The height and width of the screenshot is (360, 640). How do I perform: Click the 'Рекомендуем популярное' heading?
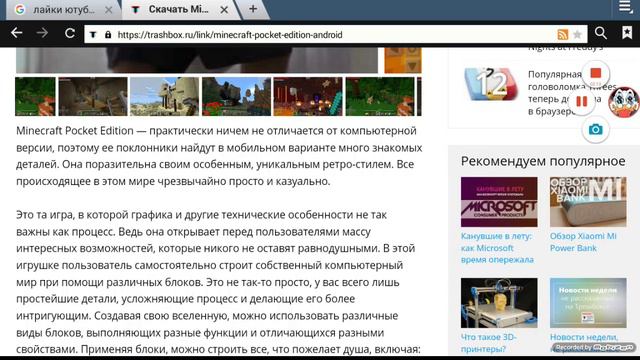(x=543, y=161)
